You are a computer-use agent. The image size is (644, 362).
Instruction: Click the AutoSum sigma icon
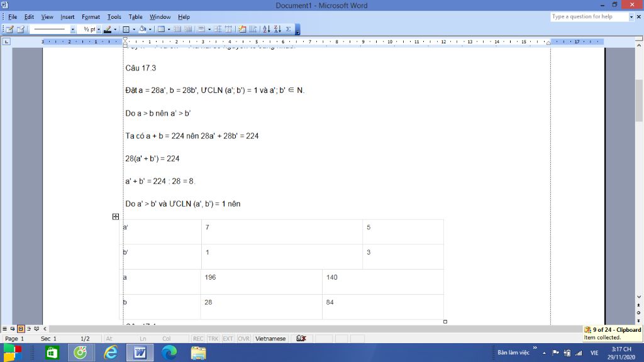click(x=288, y=29)
